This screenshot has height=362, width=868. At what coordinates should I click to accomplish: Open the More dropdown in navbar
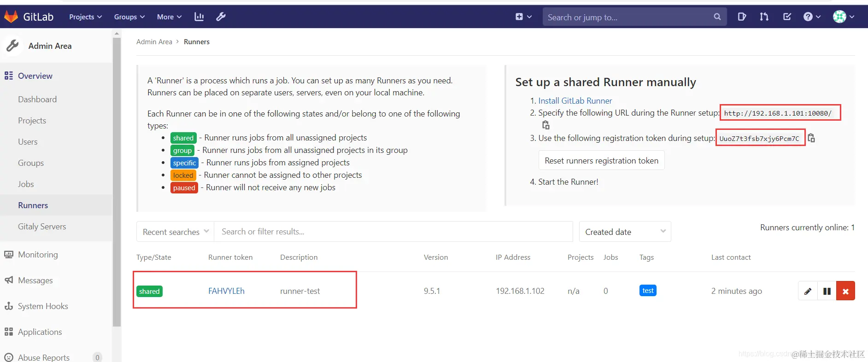(169, 17)
